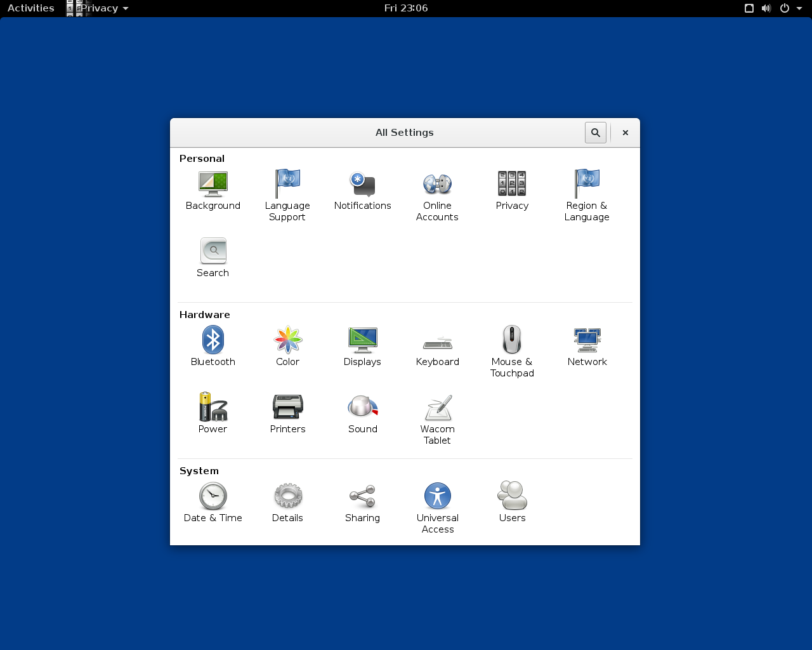The height and width of the screenshot is (650, 812).
Task: Open the Users panel
Action: click(512, 503)
